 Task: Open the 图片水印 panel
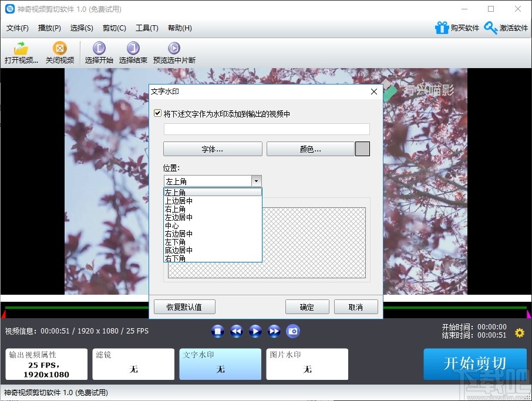(x=307, y=364)
